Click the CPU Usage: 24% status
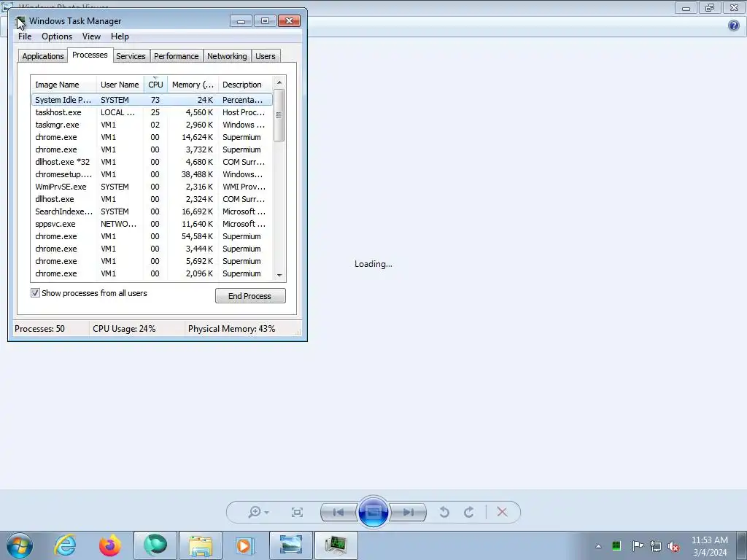 tap(124, 329)
